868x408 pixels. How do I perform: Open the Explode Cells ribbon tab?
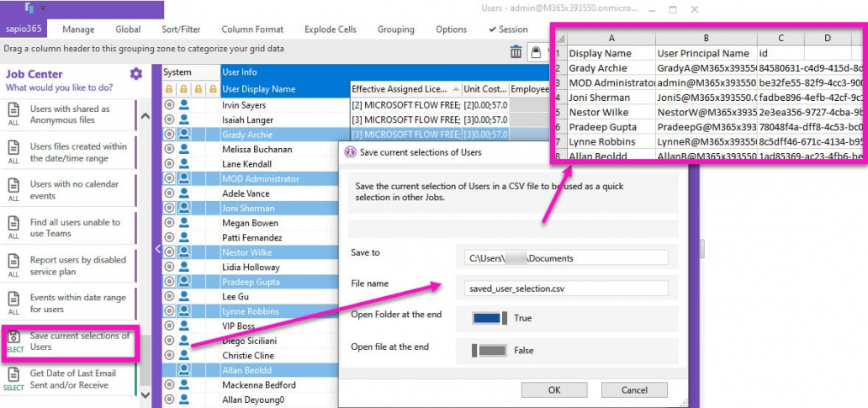point(331,29)
